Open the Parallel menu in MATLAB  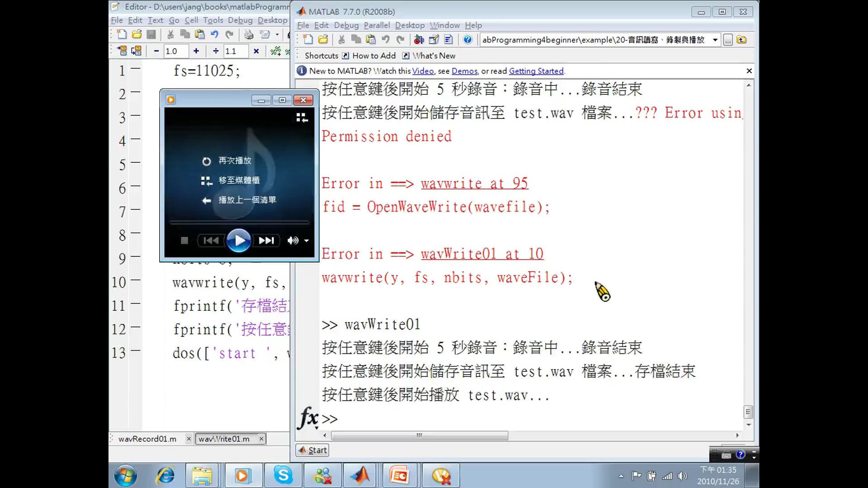[377, 25]
